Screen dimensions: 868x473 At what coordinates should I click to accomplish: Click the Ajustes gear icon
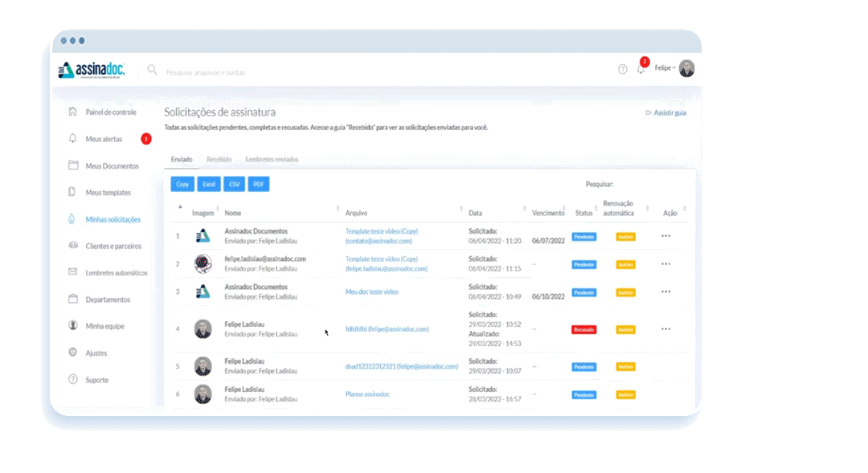pyautogui.click(x=73, y=353)
